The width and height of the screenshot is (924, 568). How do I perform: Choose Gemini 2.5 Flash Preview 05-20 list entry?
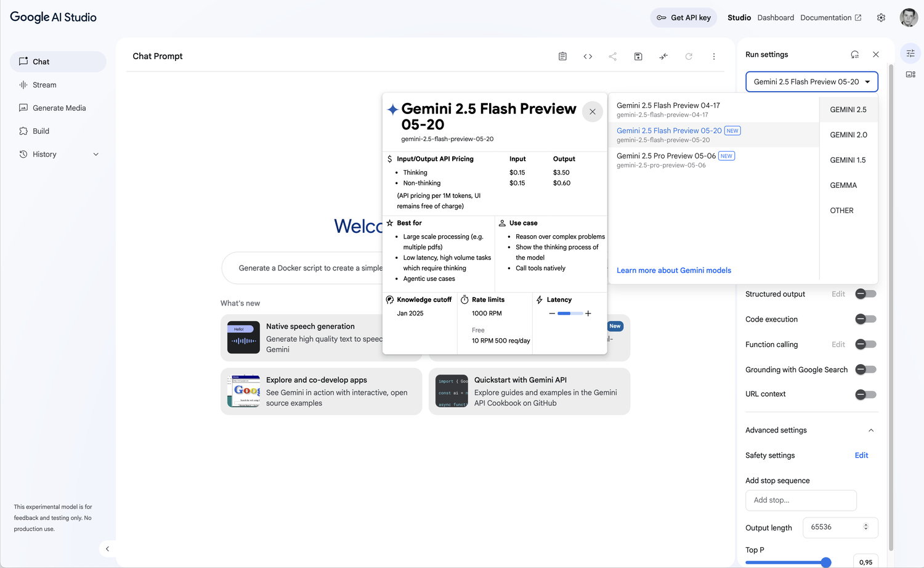[714, 135]
